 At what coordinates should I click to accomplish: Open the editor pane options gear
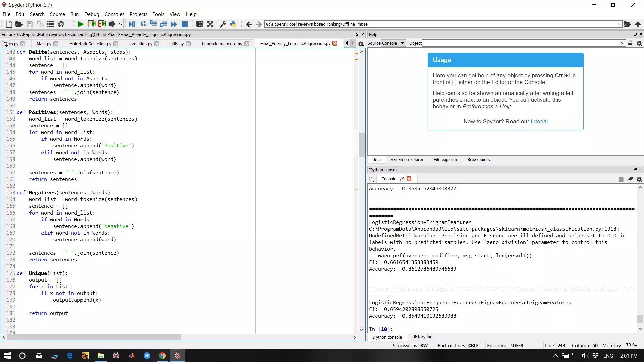coord(361,44)
